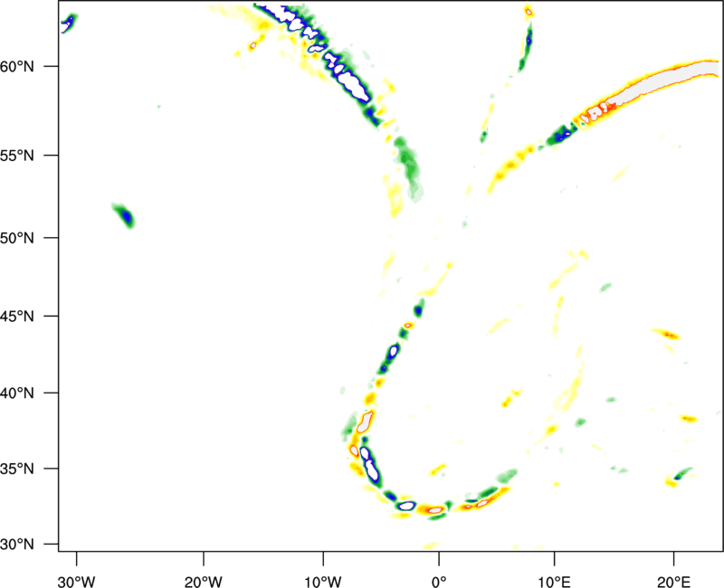The width and height of the screenshot is (724, 588).
Task: Click the 45°N latitude label
Action: (x=17, y=317)
